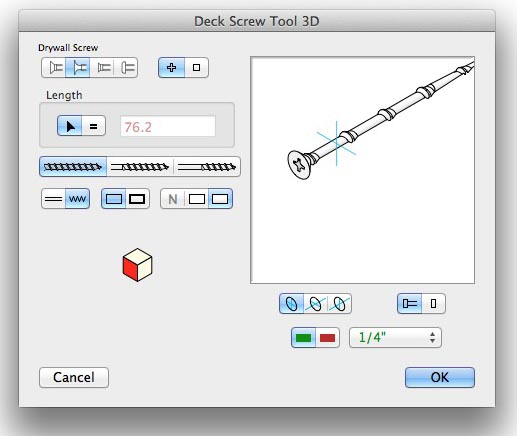
Task: Select the bugle-head screw type icon
Action: (x=78, y=68)
